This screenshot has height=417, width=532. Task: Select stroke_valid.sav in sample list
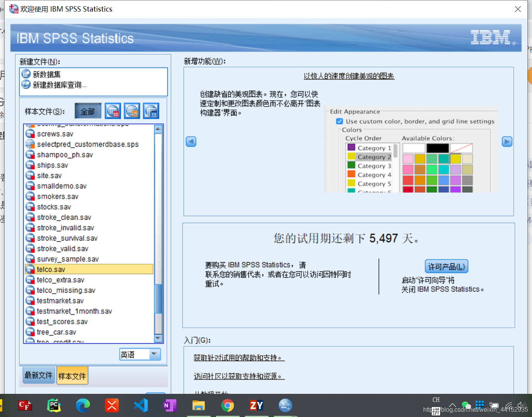click(89, 248)
